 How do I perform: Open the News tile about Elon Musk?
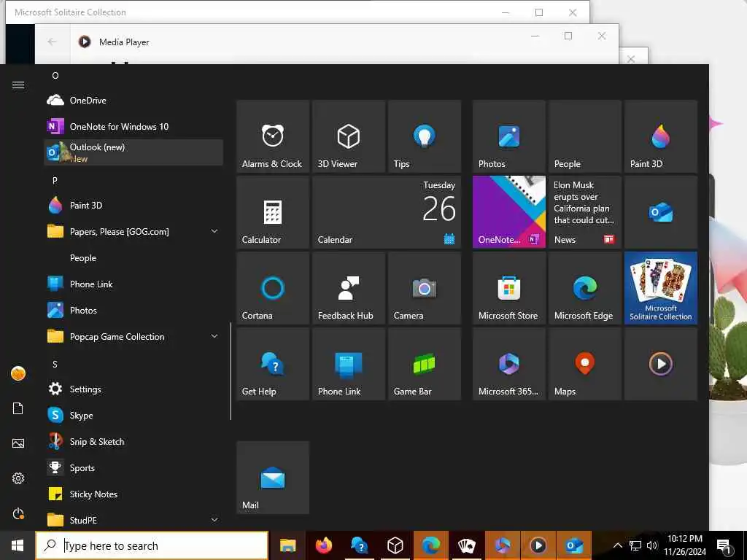(584, 212)
